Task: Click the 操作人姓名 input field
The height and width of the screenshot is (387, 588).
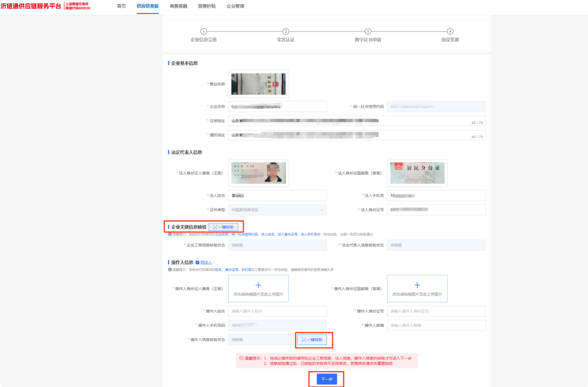Action: point(277,311)
